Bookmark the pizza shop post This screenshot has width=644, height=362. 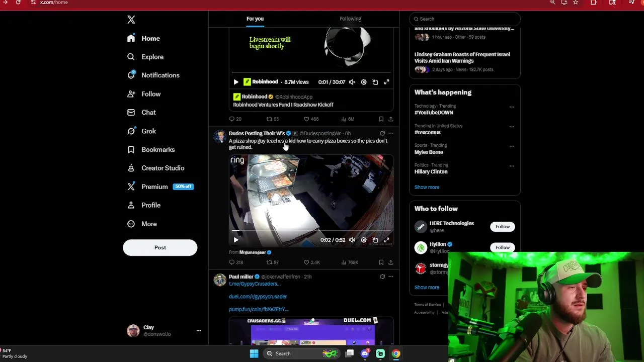(x=381, y=262)
